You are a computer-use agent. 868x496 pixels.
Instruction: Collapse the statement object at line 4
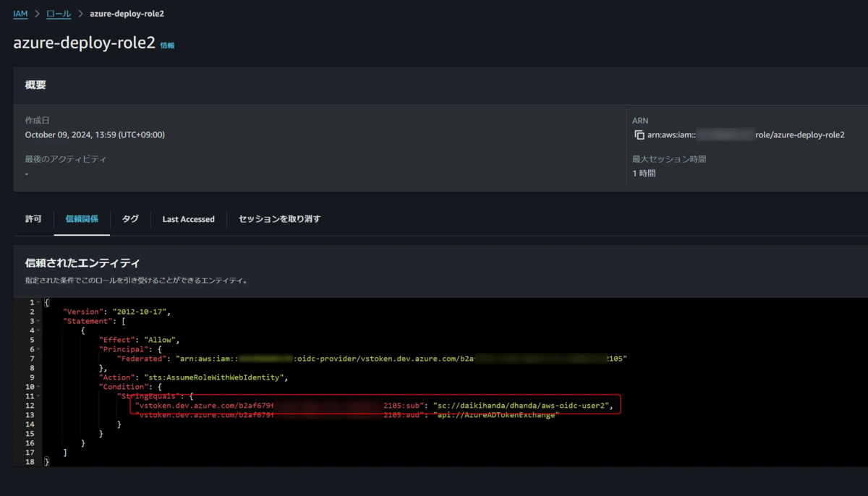coord(38,330)
